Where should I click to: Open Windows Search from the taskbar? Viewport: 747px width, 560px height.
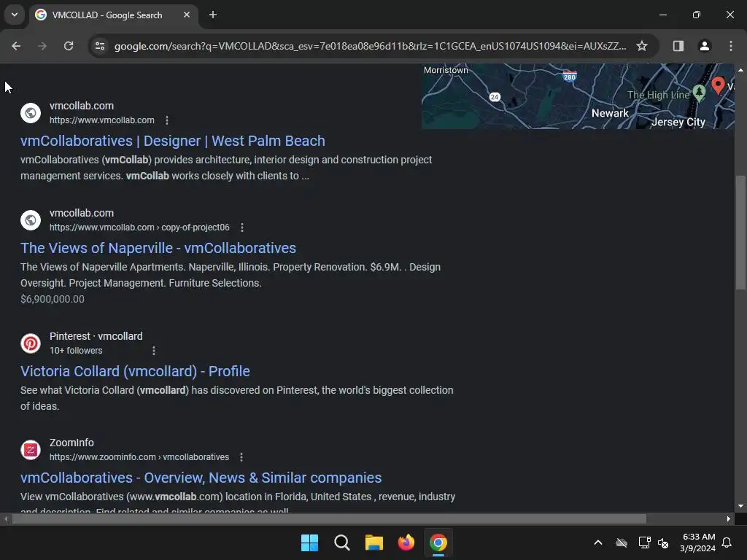click(x=341, y=542)
